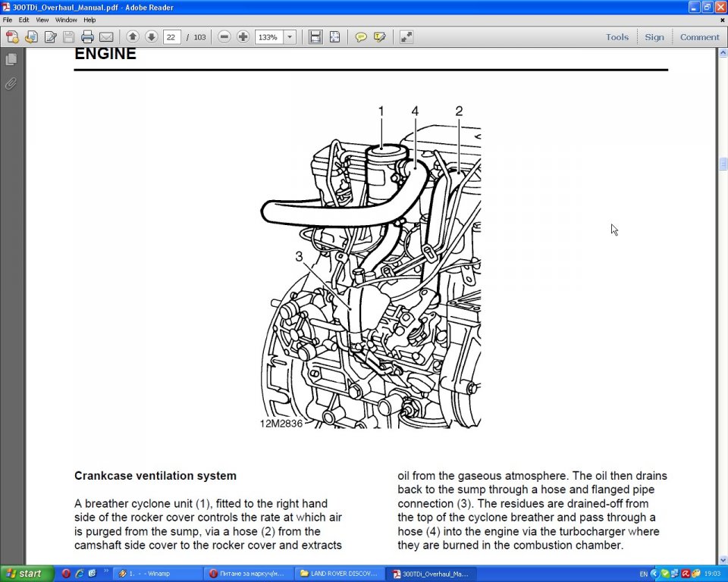Toggle read mode view
This screenshot has height=582, width=728.
click(406, 37)
